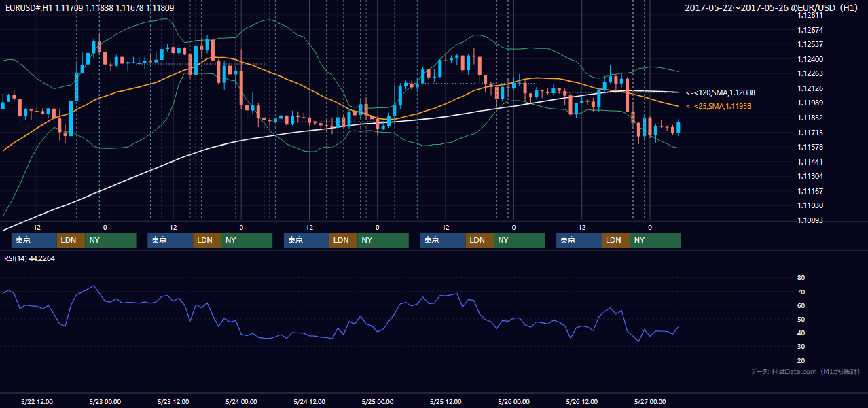Screen dimensions: 868x408
Task: Click price axis label 1.12811
Action: 810,15
